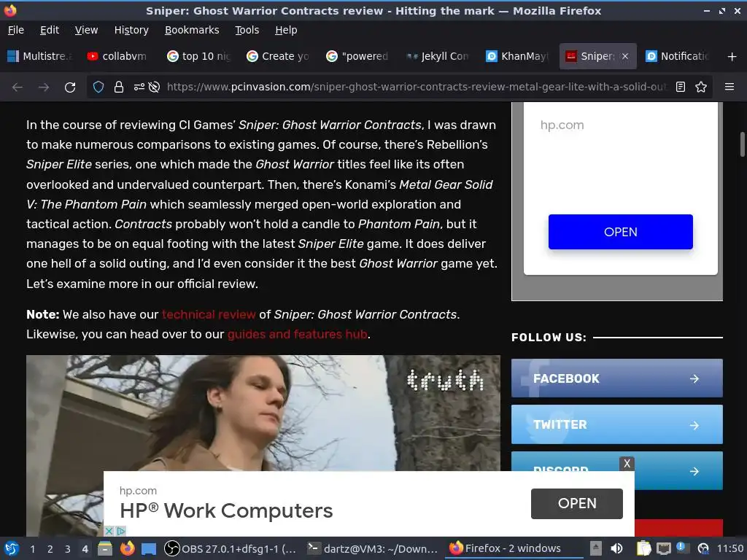Screen dimensions: 747x560
Task: Open the tracking protection shield icon
Action: [98, 87]
